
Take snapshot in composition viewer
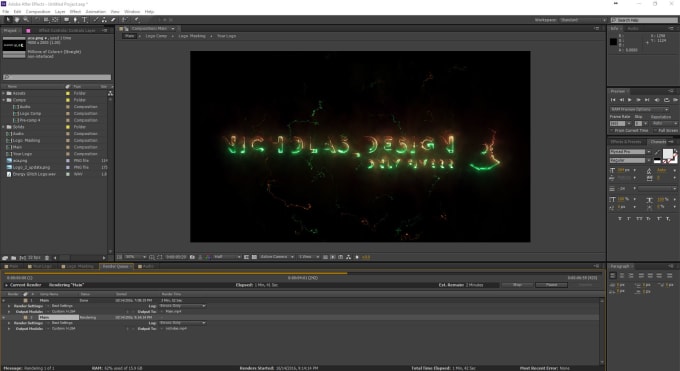192,257
